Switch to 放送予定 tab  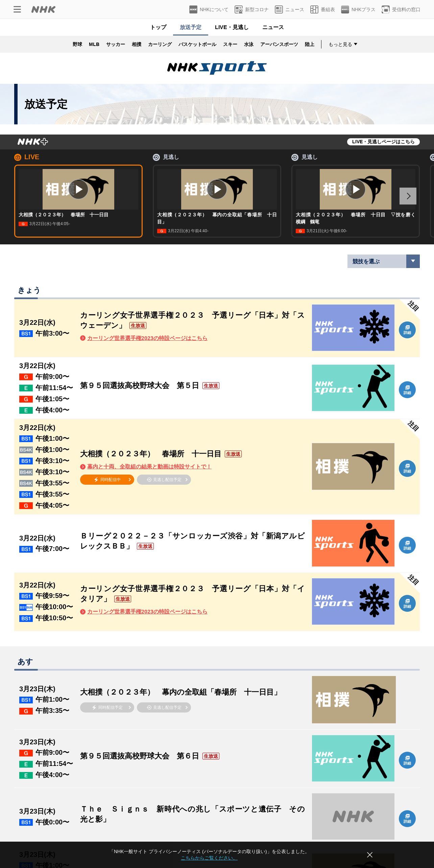tap(191, 27)
